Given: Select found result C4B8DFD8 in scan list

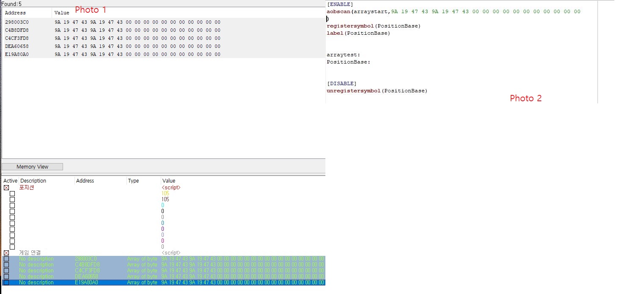Looking at the screenshot, I should click(17, 30).
